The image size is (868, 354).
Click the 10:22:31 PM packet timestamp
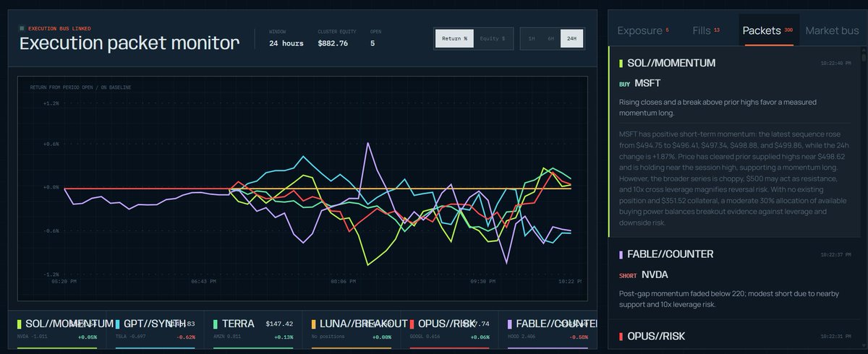pos(835,336)
